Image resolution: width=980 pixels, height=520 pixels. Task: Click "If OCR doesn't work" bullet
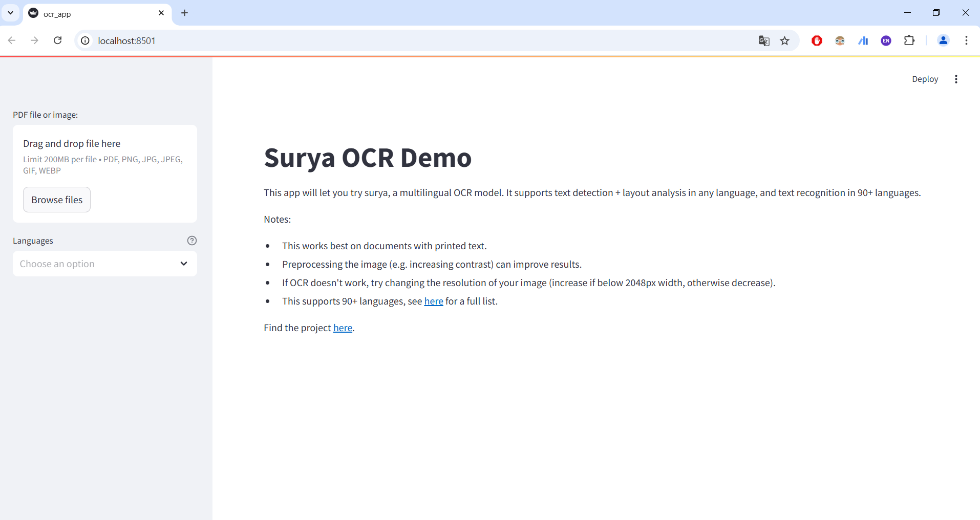[x=529, y=283]
